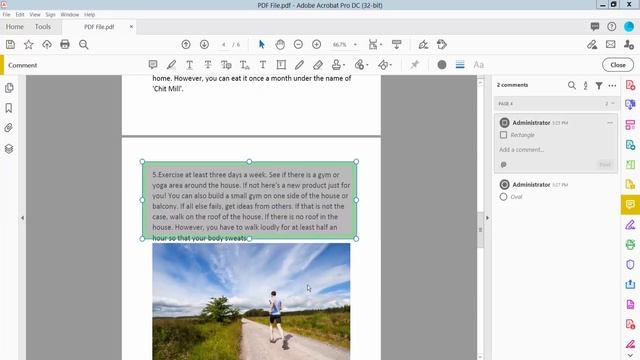Image resolution: width=640 pixels, height=360 pixels.
Task: Zoom out with minus icon
Action: tap(298, 44)
